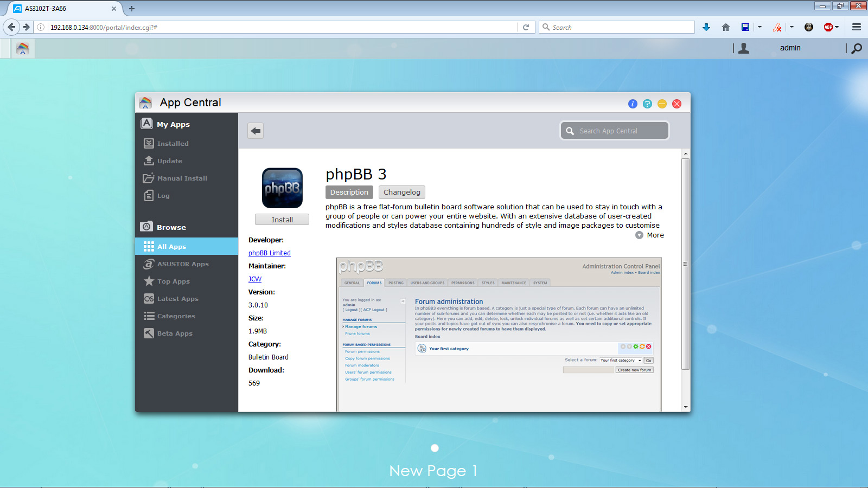The height and width of the screenshot is (488, 868).
Task: Open the portal search magnifier
Action: (x=857, y=48)
